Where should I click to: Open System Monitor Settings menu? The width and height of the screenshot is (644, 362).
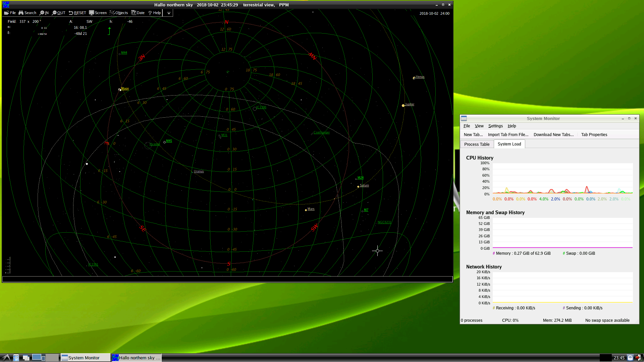[x=495, y=126]
